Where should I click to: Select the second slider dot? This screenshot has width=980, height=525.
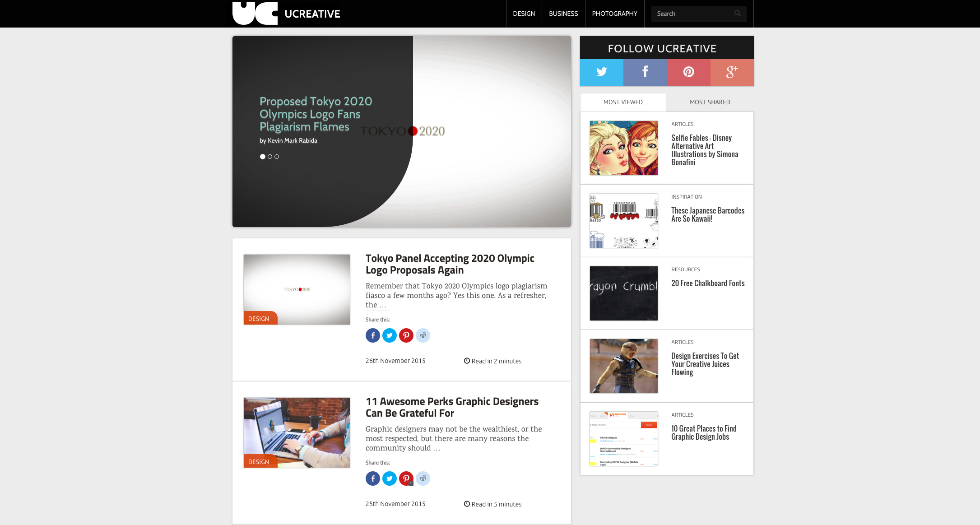270,157
